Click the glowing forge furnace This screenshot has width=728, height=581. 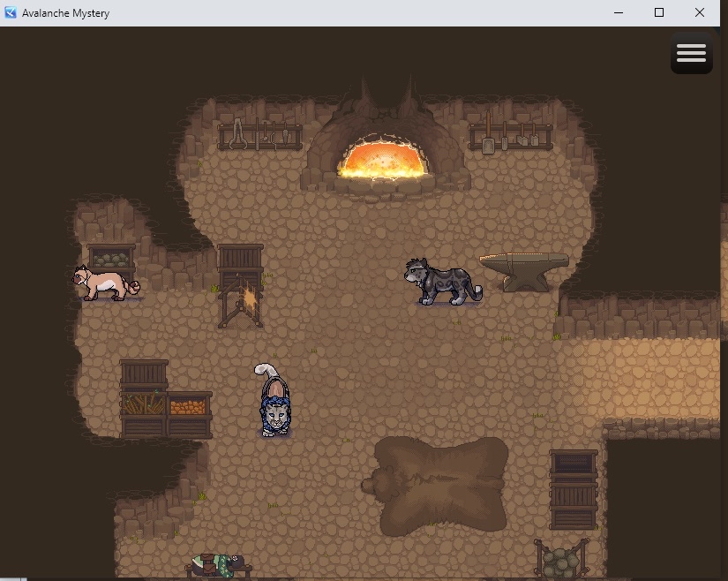[384, 159]
